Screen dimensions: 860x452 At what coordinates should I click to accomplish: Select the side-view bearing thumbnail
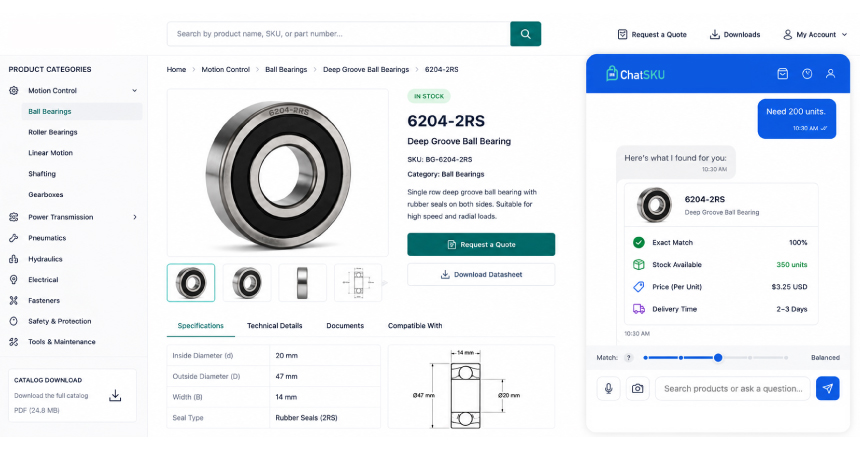302,283
